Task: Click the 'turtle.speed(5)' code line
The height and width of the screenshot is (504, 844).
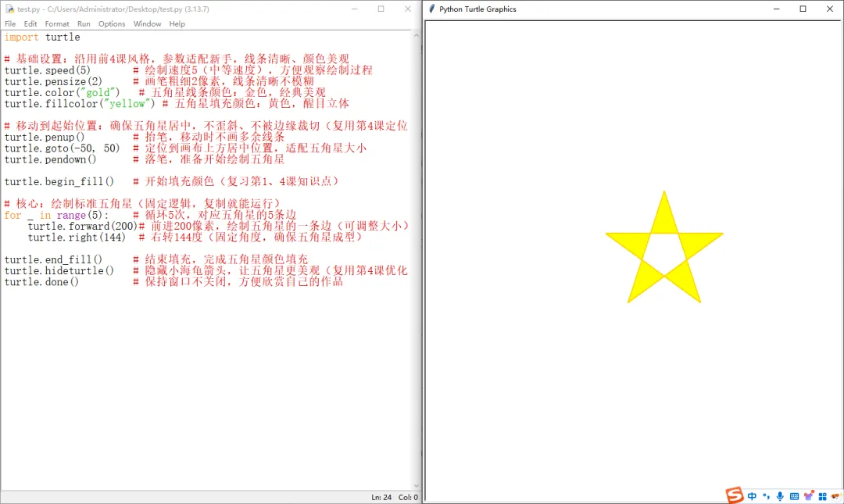Action: (48, 70)
